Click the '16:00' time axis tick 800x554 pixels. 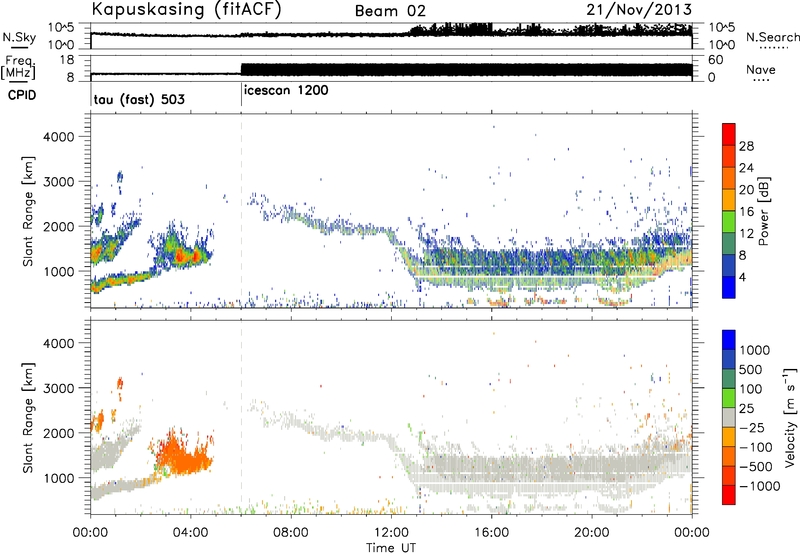pyautogui.click(x=491, y=533)
